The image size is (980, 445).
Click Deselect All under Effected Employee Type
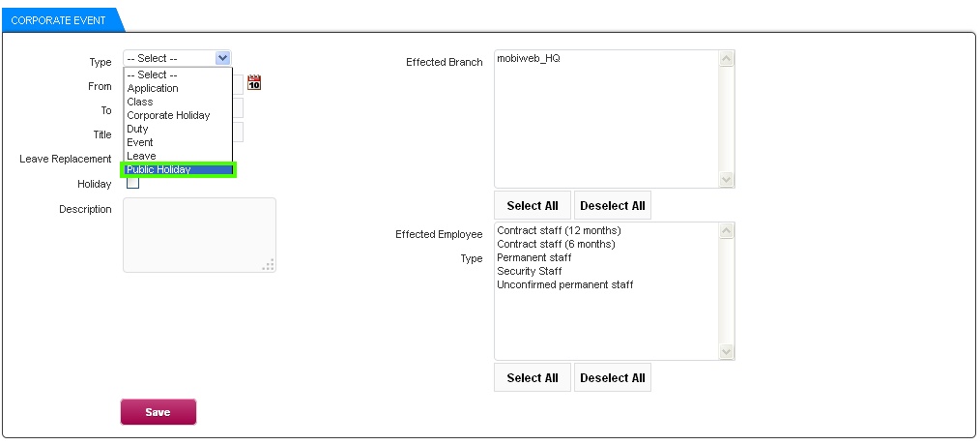613,377
